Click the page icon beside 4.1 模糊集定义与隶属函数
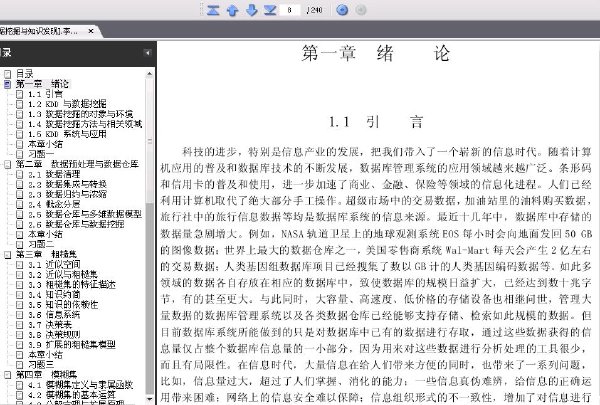The height and width of the screenshot is (405, 600). [x=20, y=385]
